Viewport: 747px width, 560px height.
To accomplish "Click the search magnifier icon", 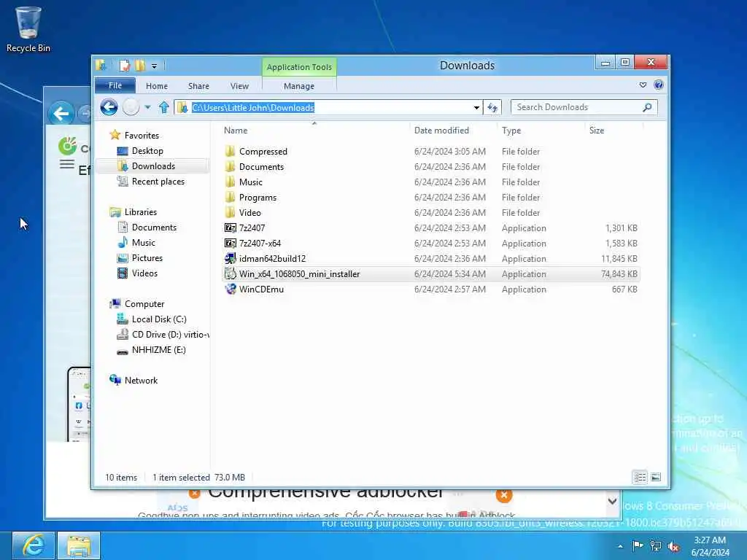I will (647, 107).
